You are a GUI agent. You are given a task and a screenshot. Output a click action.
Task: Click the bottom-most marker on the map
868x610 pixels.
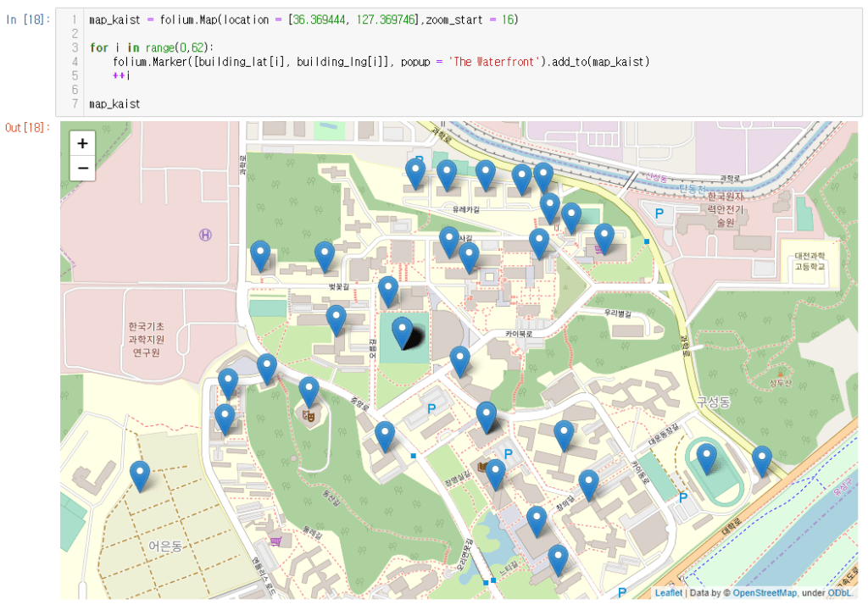pos(557,559)
